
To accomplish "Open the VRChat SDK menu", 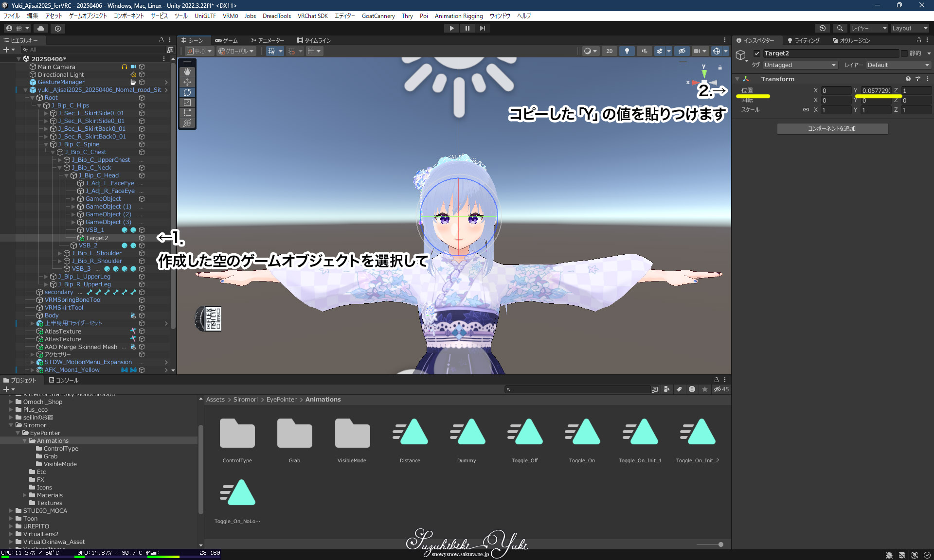I will [312, 16].
